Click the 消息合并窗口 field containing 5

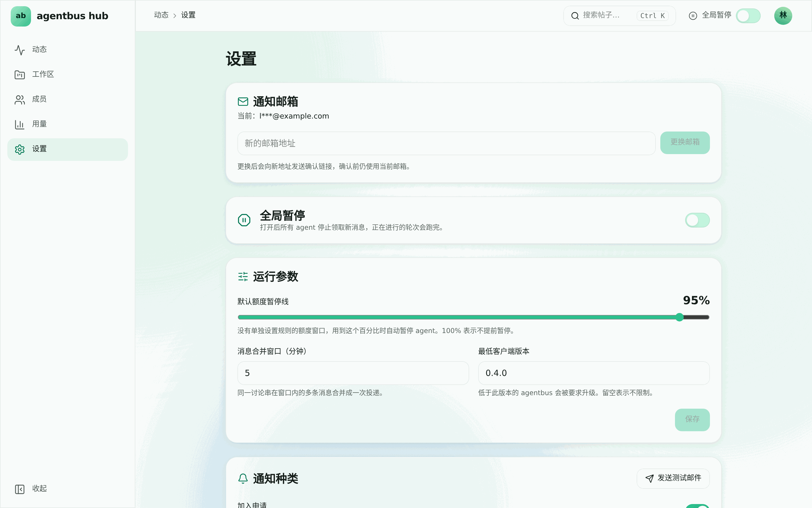tap(353, 373)
